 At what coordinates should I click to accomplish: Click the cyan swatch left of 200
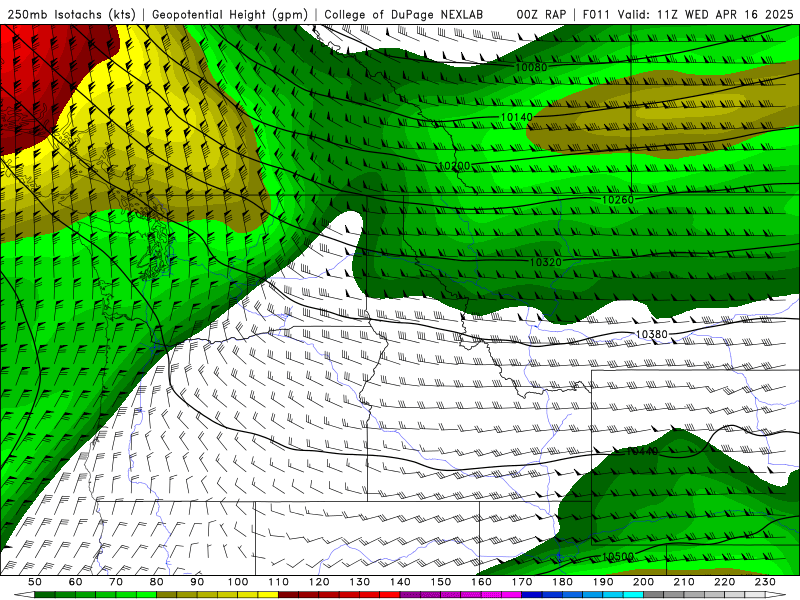pyautogui.click(x=634, y=595)
